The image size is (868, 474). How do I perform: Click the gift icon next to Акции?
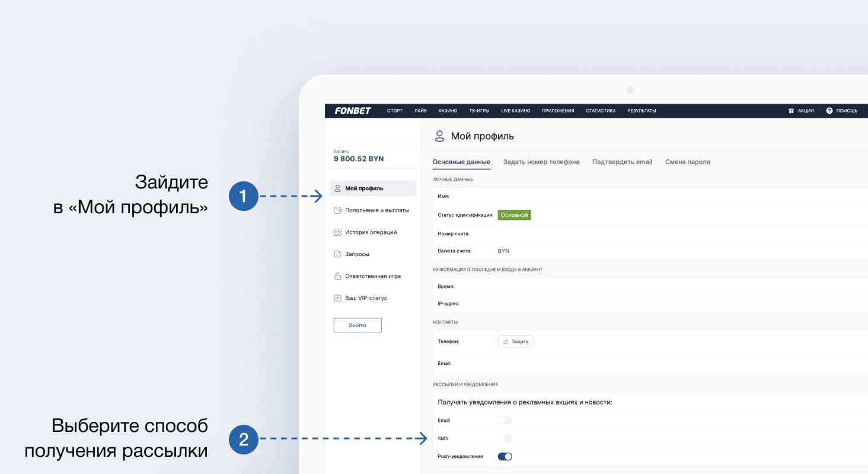791,111
